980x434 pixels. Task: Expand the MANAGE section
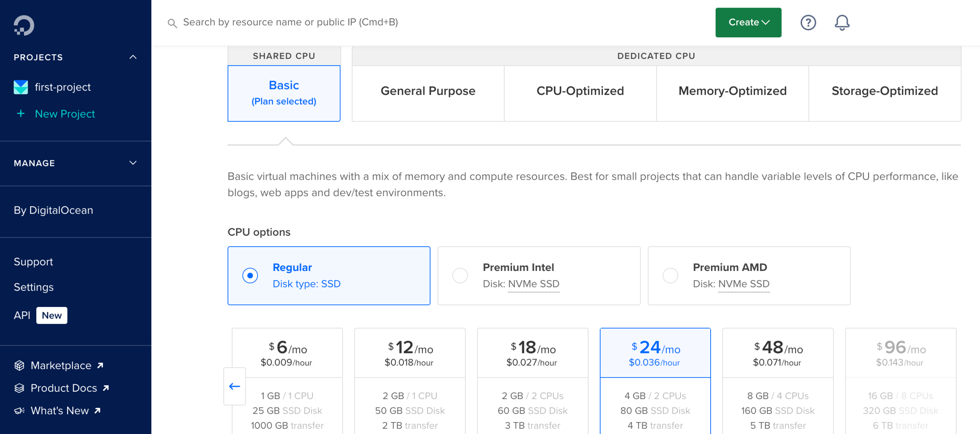click(x=133, y=163)
